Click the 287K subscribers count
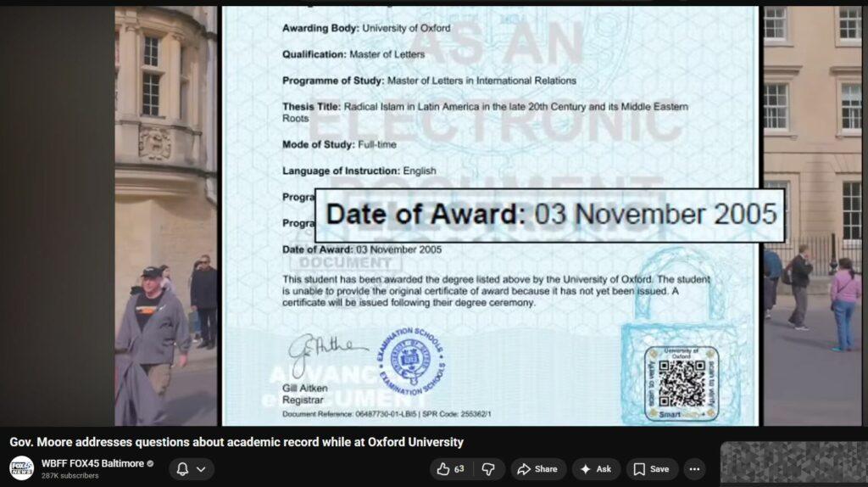 (70, 476)
